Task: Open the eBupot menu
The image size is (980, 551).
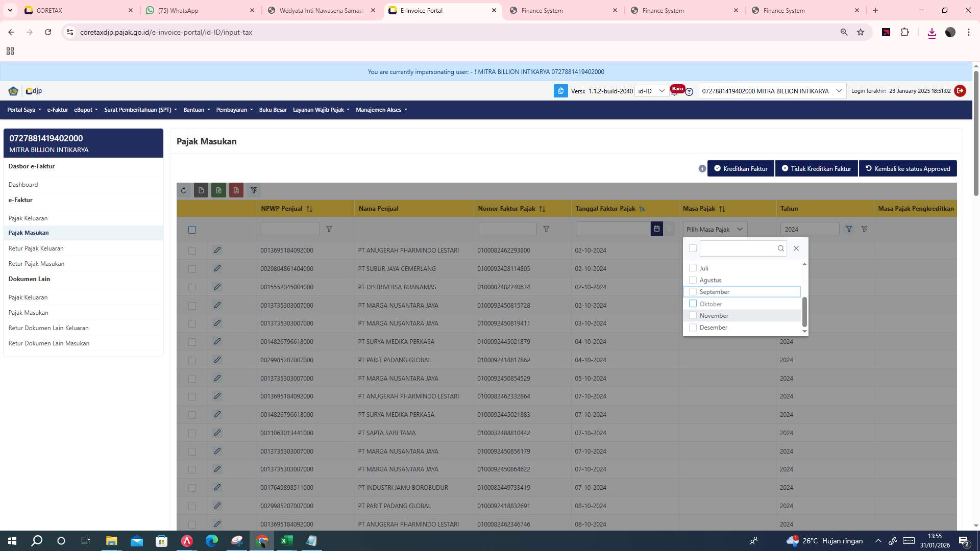Action: (x=85, y=110)
